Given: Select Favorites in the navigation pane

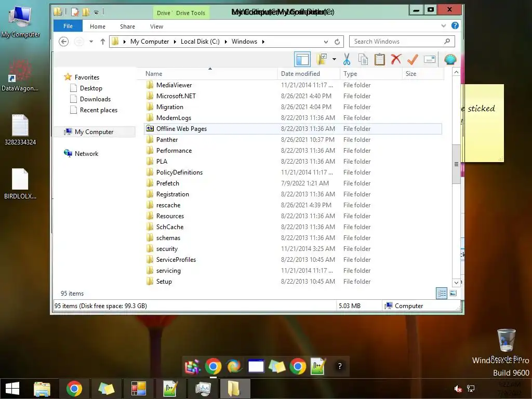Looking at the screenshot, I should pyautogui.click(x=87, y=77).
